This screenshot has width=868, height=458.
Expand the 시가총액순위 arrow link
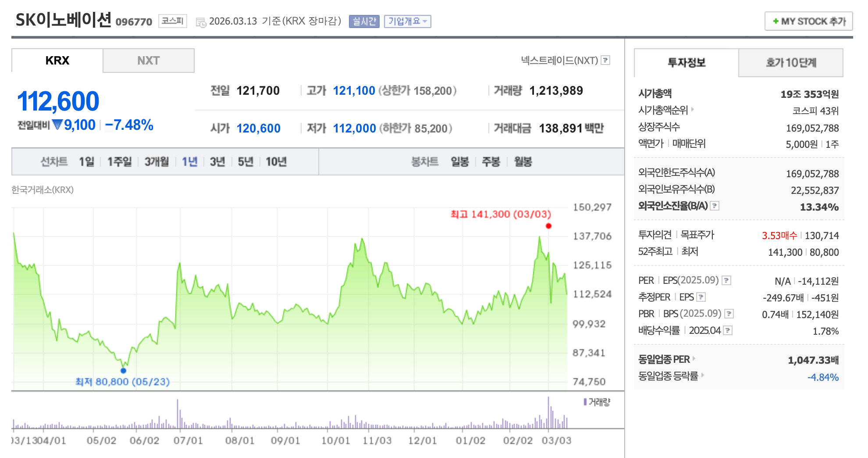click(x=693, y=109)
